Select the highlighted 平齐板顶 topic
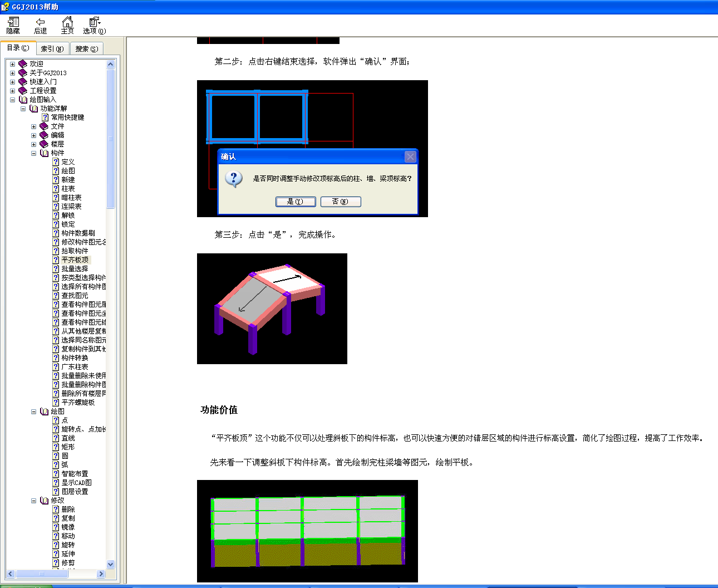The height and width of the screenshot is (588, 718). click(75, 260)
